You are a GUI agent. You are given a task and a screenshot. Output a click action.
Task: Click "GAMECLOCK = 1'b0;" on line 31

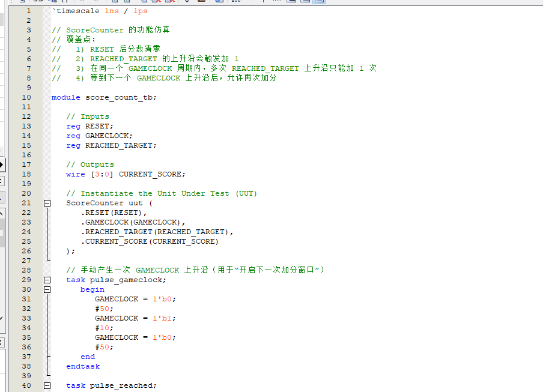point(135,299)
